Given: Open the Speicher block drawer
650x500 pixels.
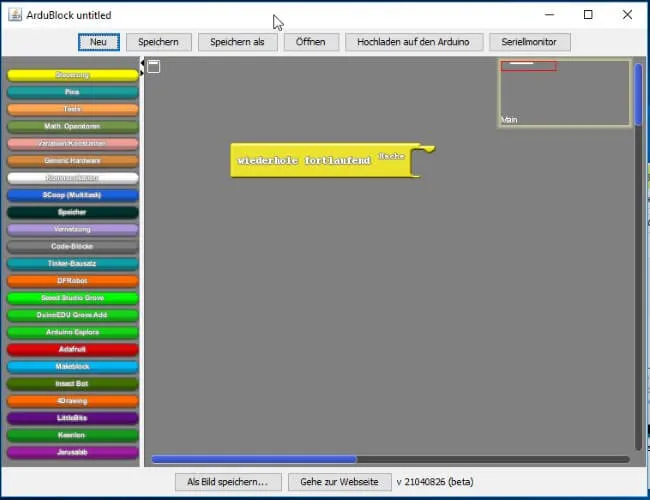Looking at the screenshot, I should click(73, 212).
